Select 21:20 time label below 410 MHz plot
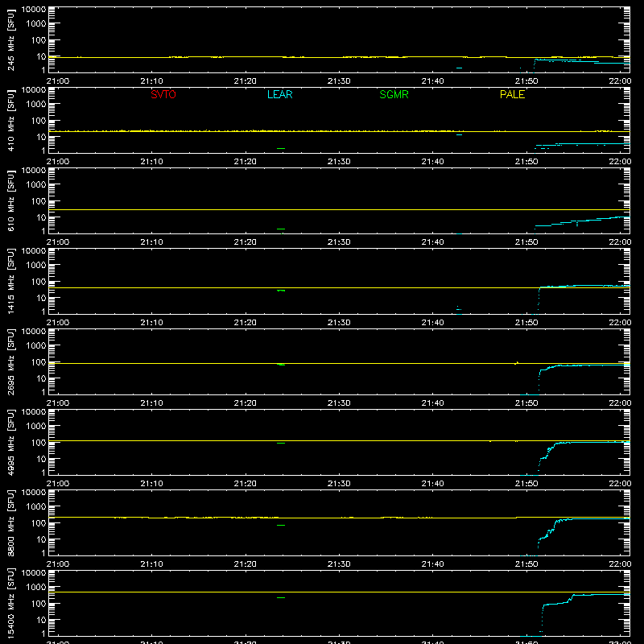Viewport: 644px width, 644px height. pos(246,162)
